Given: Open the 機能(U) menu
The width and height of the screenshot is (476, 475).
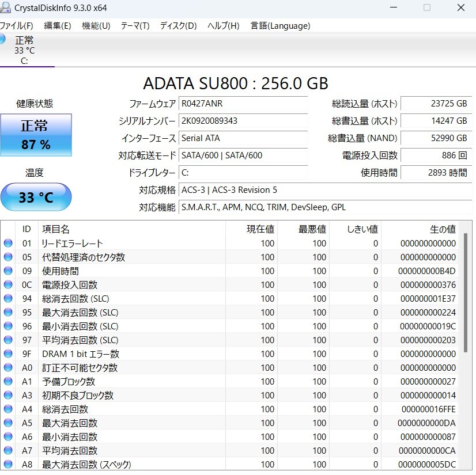Looking at the screenshot, I should pyautogui.click(x=96, y=26).
